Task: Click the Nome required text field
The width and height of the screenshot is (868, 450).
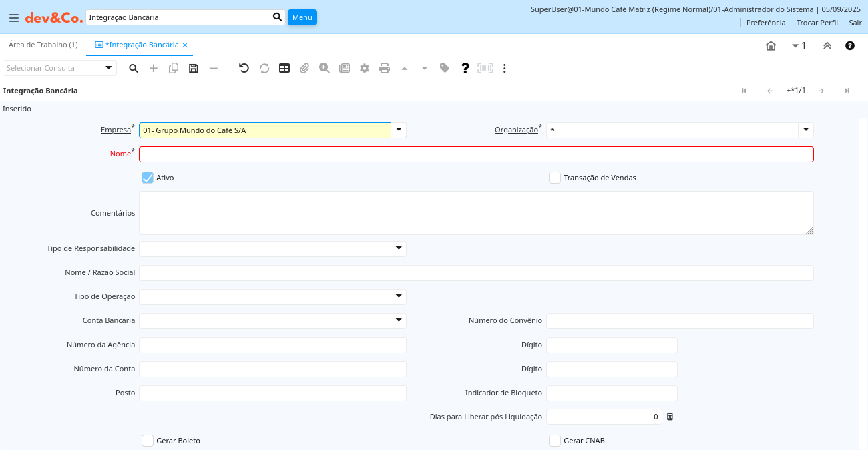Action: pyautogui.click(x=476, y=154)
